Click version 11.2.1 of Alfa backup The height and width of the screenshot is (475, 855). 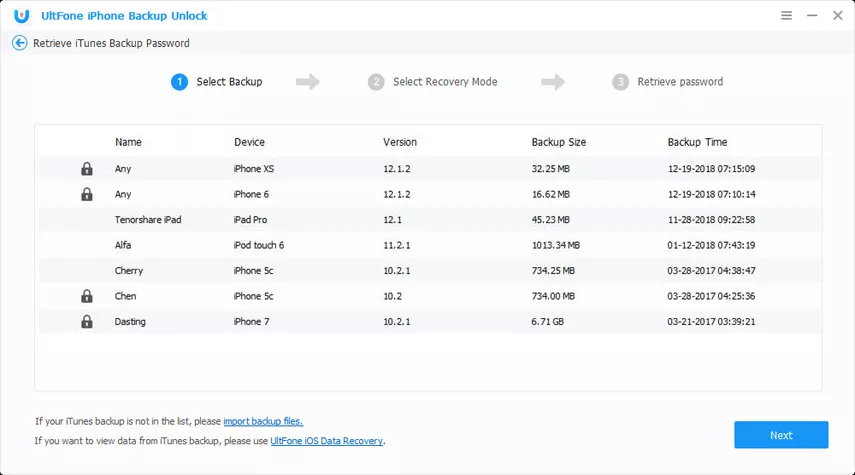pyautogui.click(x=396, y=245)
